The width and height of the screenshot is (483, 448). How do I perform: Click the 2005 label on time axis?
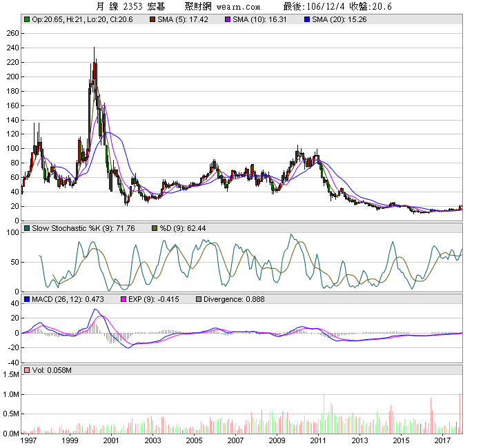pos(194,440)
